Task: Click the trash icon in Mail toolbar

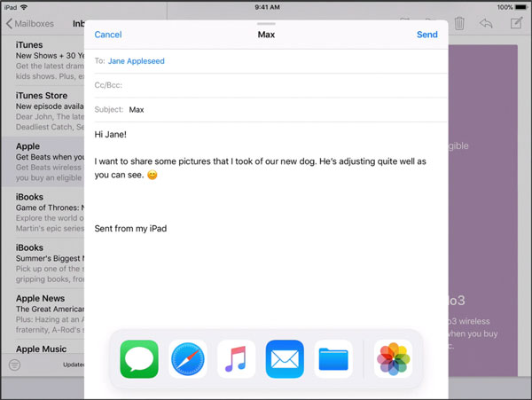Action: pyautogui.click(x=459, y=24)
